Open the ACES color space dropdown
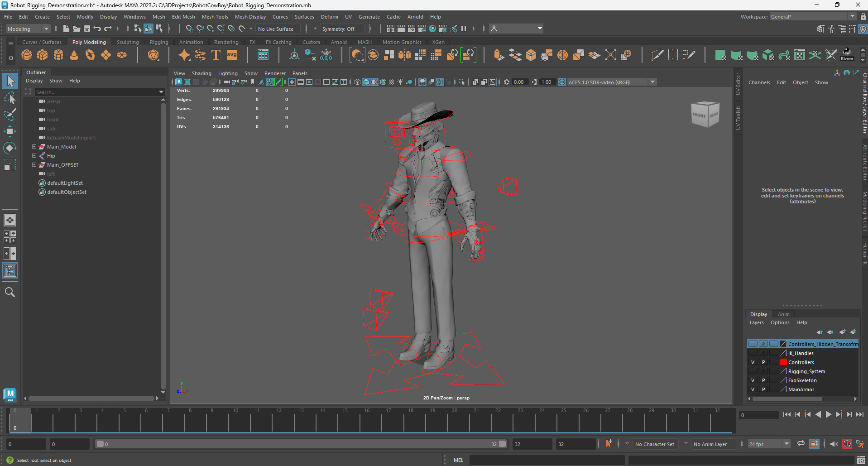This screenshot has height=466, width=868. coord(652,82)
